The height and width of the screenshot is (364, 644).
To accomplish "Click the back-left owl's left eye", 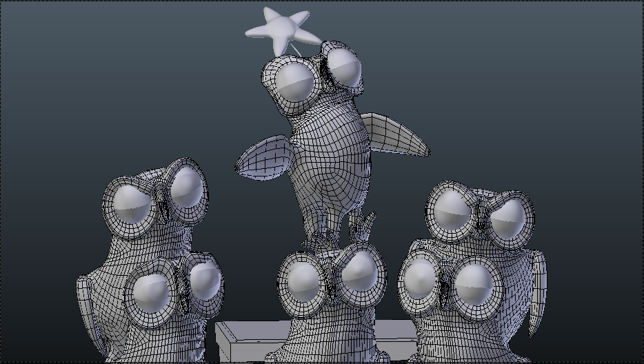I will [x=134, y=205].
